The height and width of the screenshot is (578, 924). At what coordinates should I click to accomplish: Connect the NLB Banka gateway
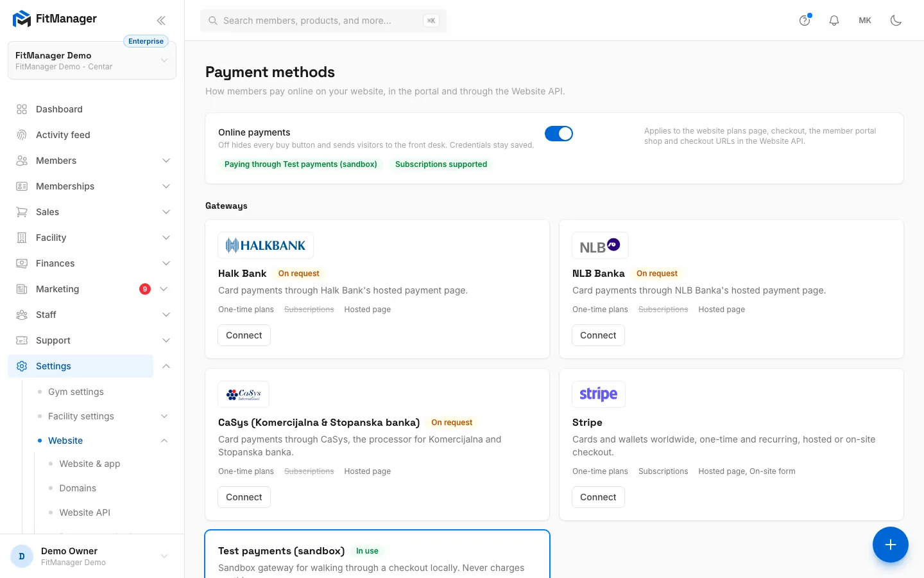point(598,335)
